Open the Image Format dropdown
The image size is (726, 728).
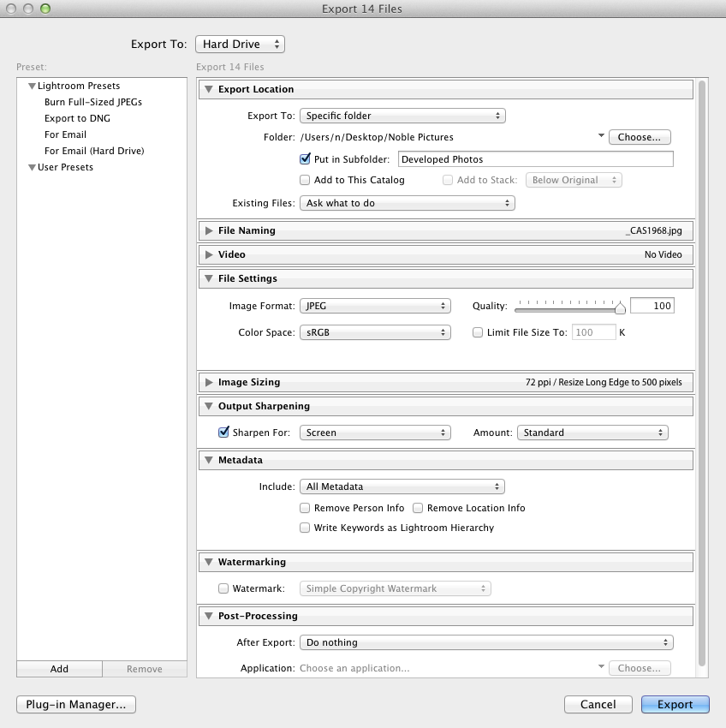pos(375,305)
